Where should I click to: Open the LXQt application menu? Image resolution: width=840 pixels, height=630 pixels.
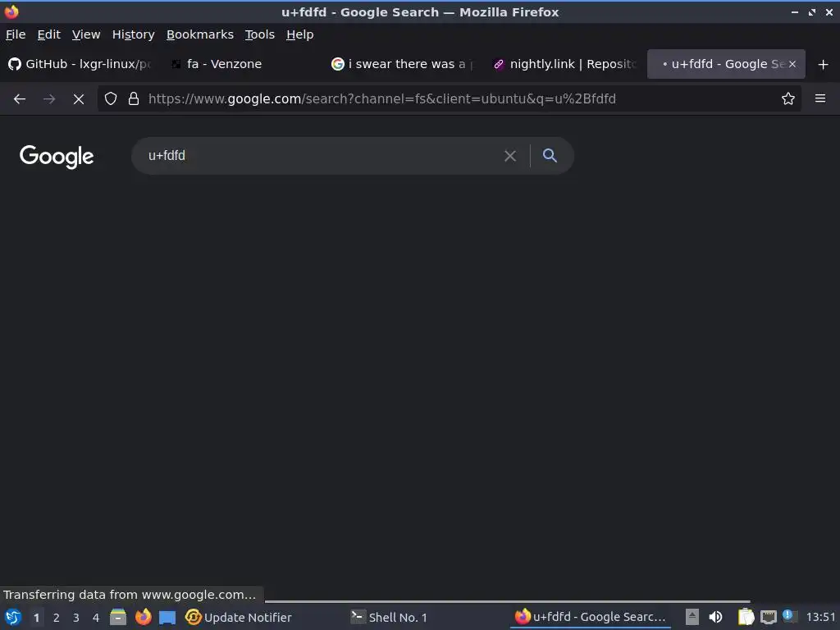[12, 617]
